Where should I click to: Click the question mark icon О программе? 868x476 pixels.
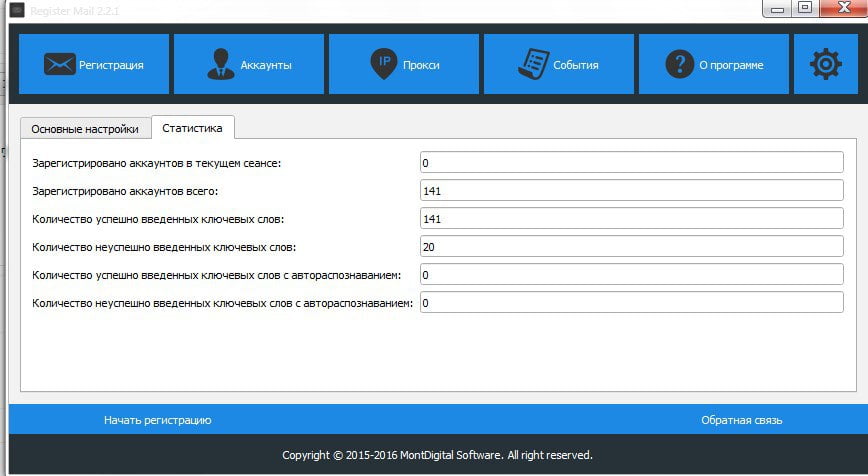pyautogui.click(x=679, y=64)
